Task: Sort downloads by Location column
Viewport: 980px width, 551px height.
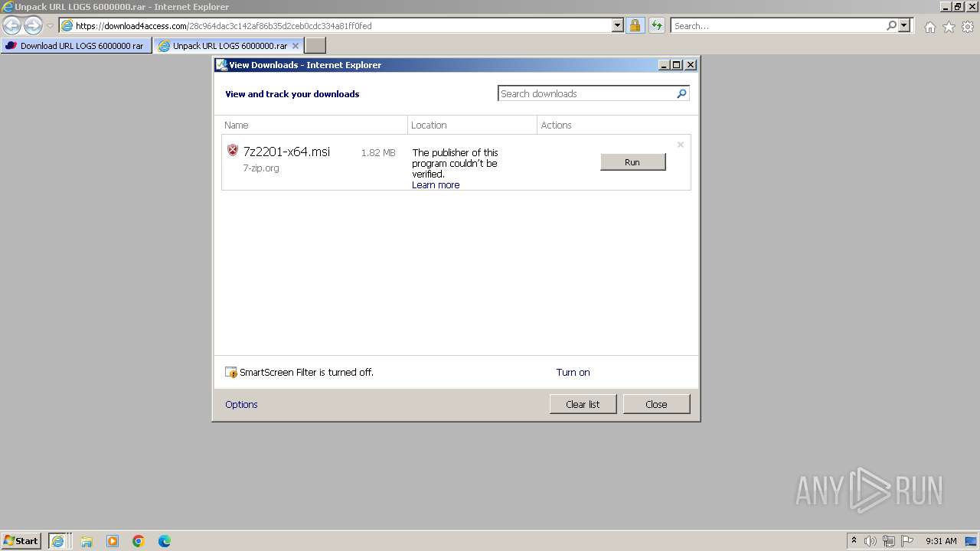Action: pyautogui.click(x=472, y=125)
